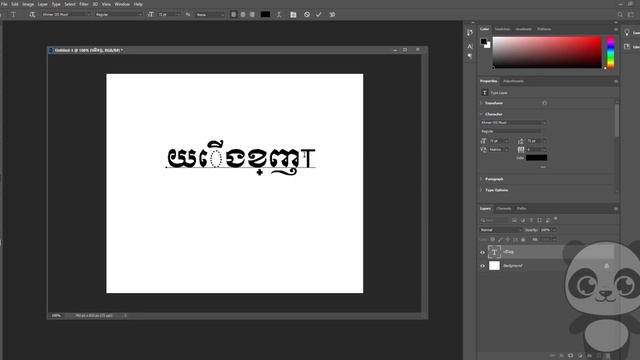Hide the text layer via eye icon
The height and width of the screenshot is (360, 640).
(x=482, y=252)
